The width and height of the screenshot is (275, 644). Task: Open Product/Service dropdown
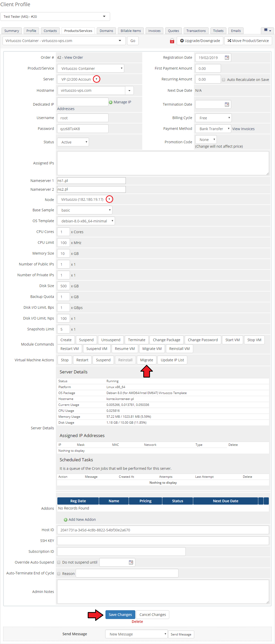coord(91,68)
